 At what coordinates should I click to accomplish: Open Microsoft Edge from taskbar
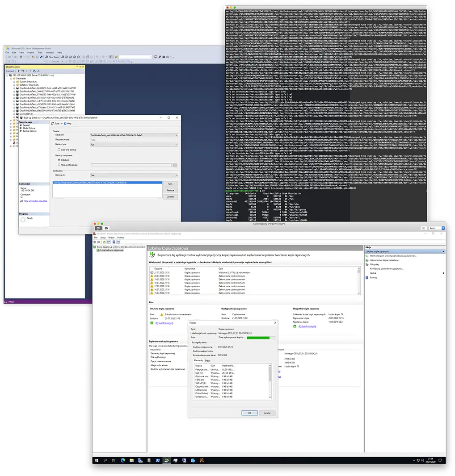point(123,460)
